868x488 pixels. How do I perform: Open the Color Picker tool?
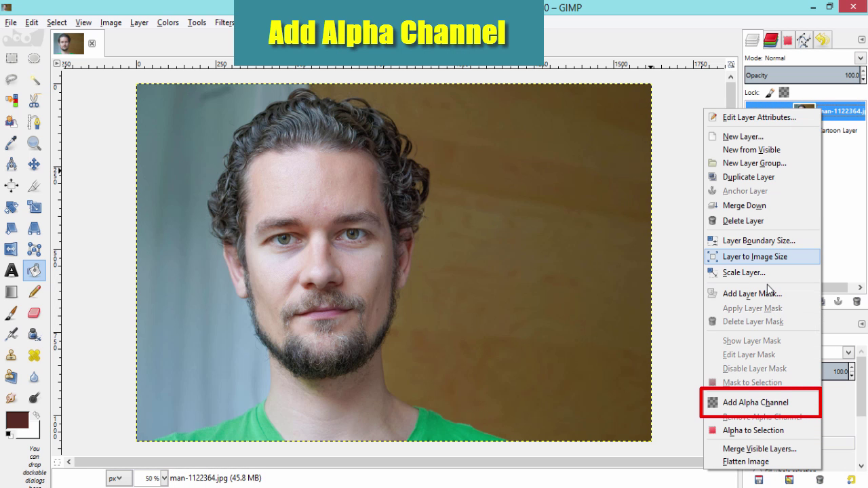coord(11,143)
